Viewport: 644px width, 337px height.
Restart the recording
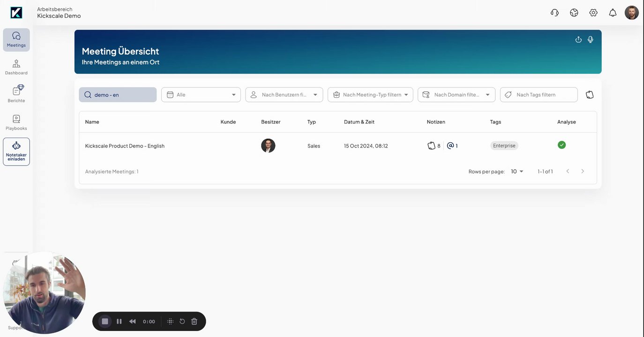coord(182,321)
